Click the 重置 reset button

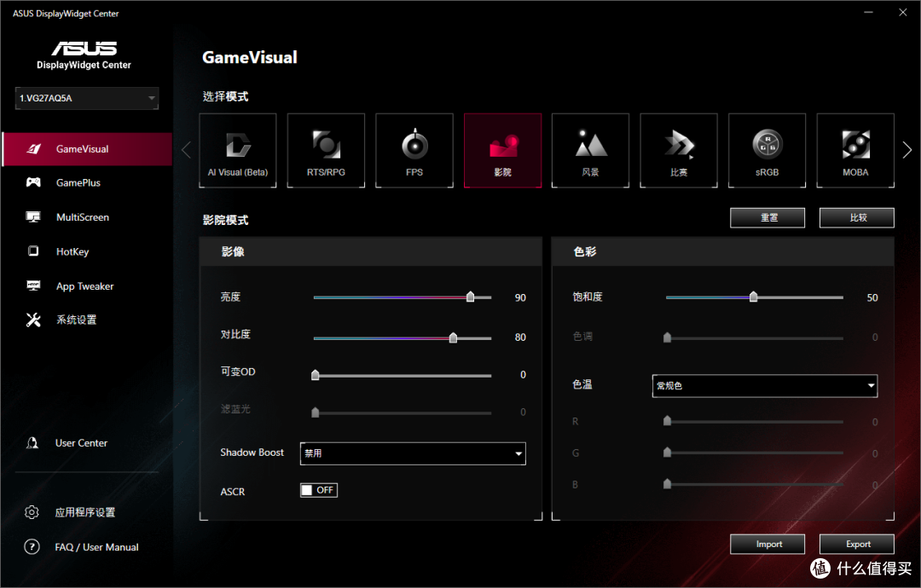[x=767, y=217]
